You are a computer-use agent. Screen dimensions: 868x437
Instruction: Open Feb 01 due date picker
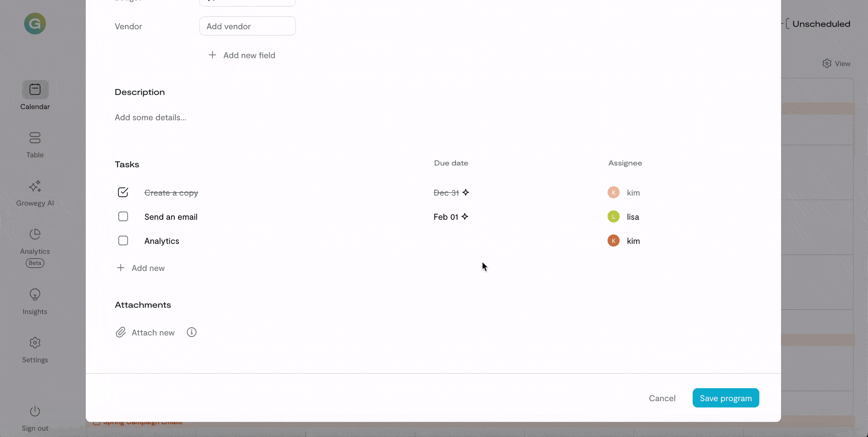coord(446,217)
